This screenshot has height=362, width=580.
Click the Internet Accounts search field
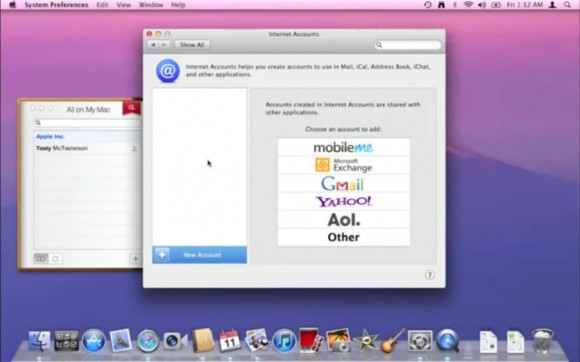(x=408, y=45)
